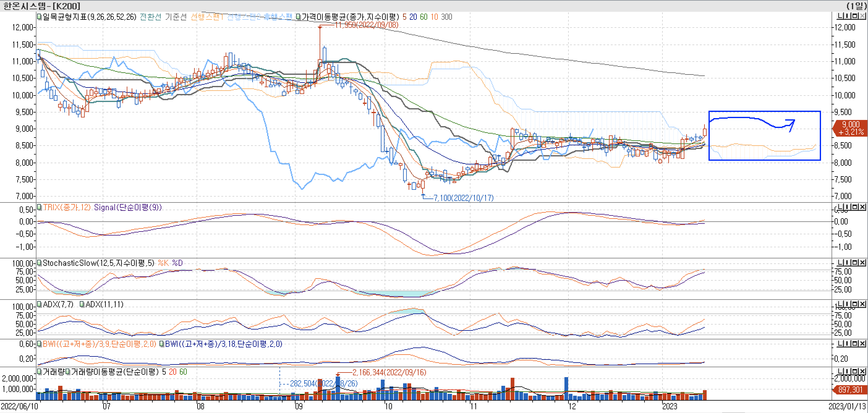Close the TRIX indicator pane

(862, 207)
